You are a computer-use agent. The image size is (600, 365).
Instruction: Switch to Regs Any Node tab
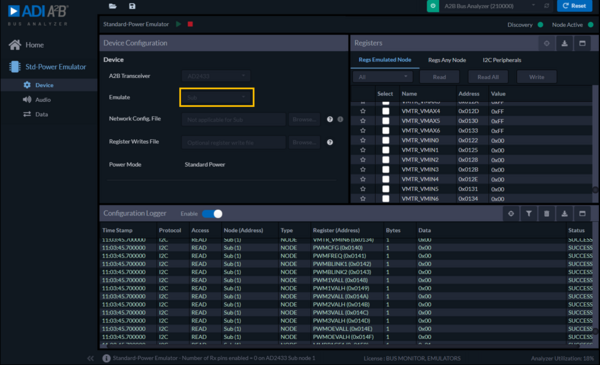[447, 60]
